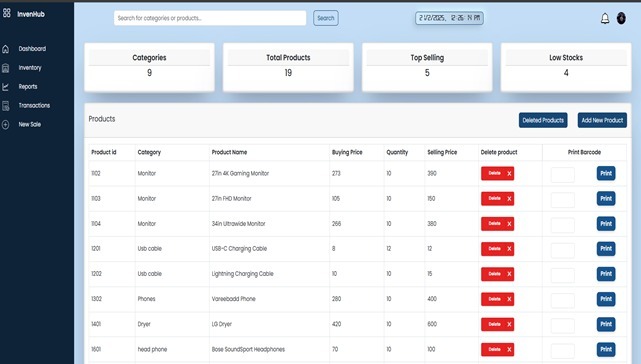Print barcode for product 1601
This screenshot has height=364, width=641.
point(606,349)
